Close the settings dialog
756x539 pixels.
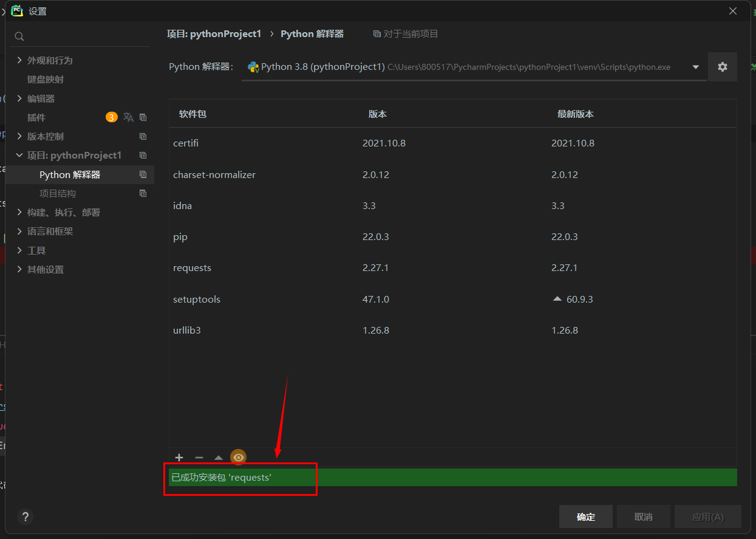734,11
